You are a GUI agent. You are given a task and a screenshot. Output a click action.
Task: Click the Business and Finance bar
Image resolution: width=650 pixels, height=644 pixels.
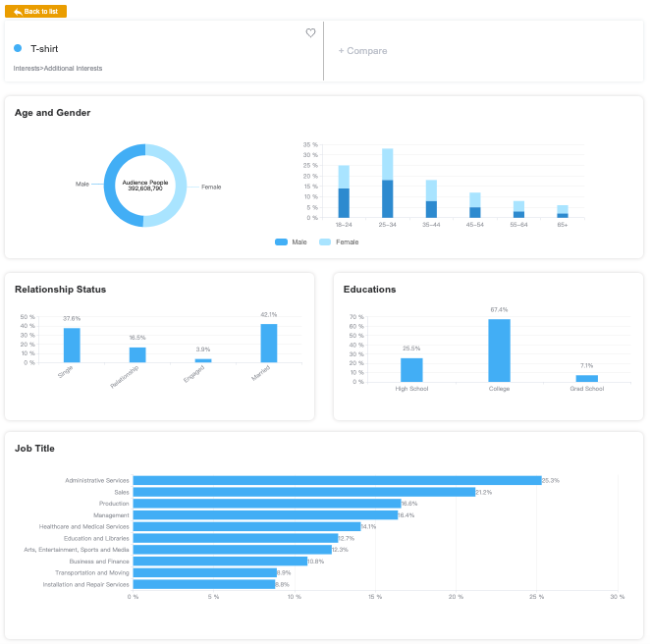220,562
